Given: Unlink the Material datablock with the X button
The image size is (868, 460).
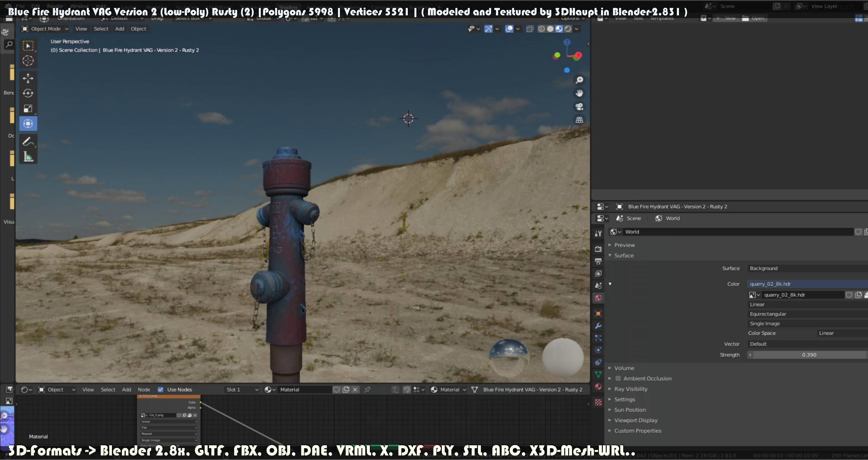Looking at the screenshot, I should tap(355, 390).
